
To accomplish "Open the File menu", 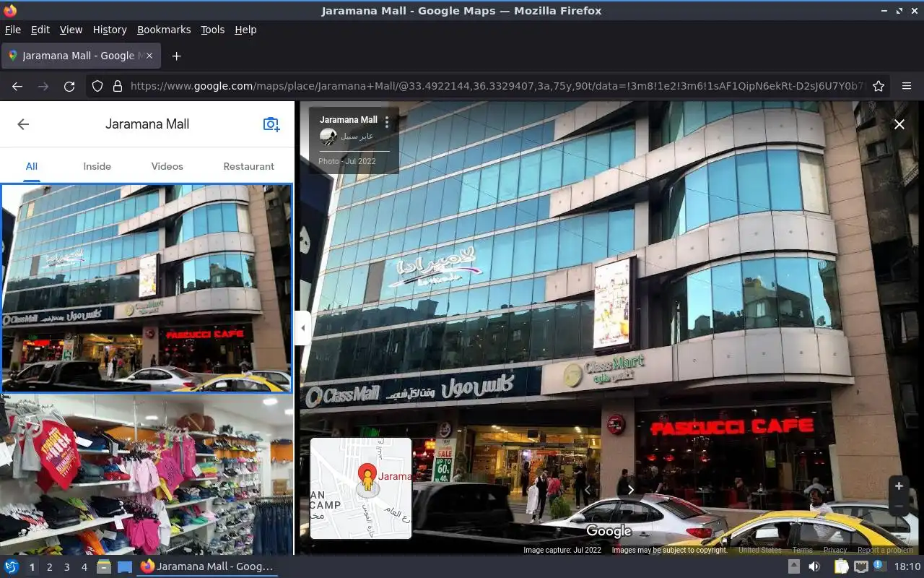I will pos(13,30).
